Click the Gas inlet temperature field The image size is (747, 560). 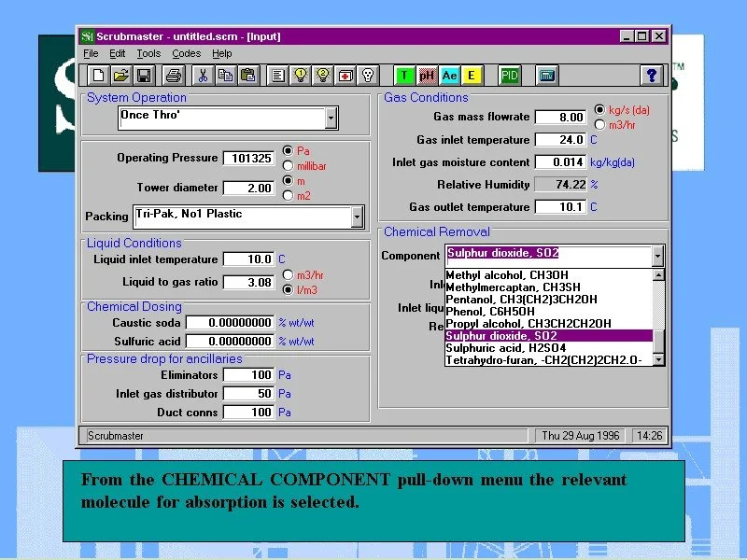click(560, 139)
